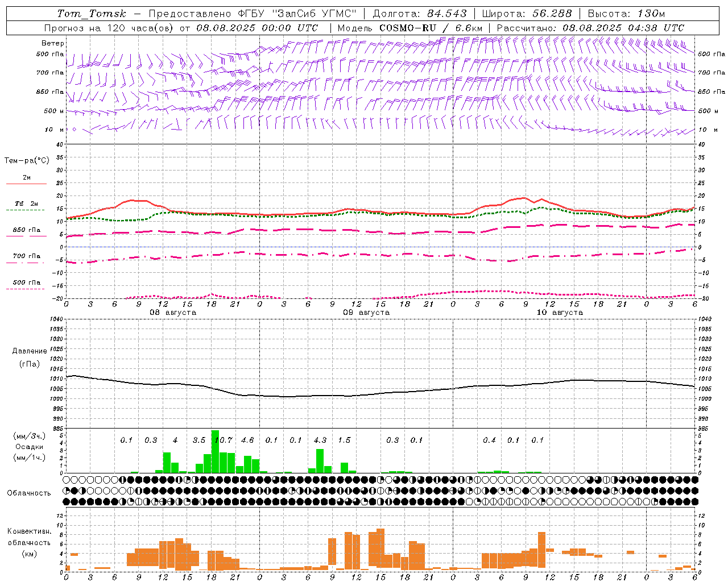
Task: Click the '09 августа' date label
Action: coord(366,313)
